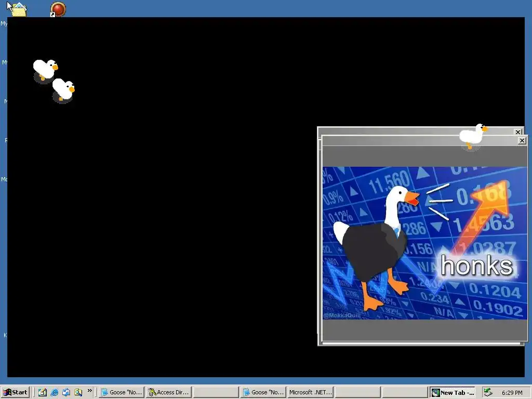Switch to Goose task beside Microsoft .NET
Image resolution: width=532 pixels, height=399 pixels.
coord(263,392)
